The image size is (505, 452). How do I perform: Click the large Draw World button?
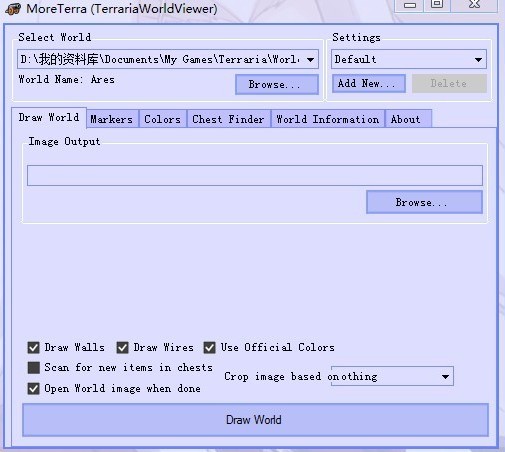coord(255,420)
